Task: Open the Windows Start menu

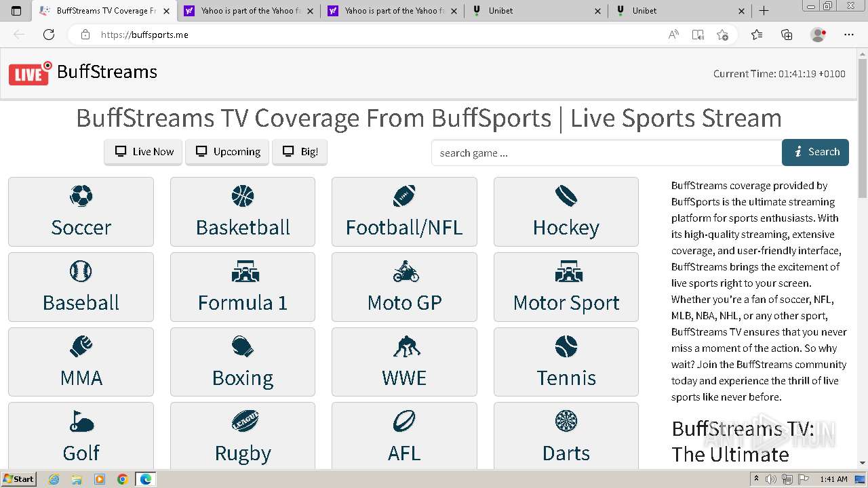Action: pyautogui.click(x=18, y=479)
